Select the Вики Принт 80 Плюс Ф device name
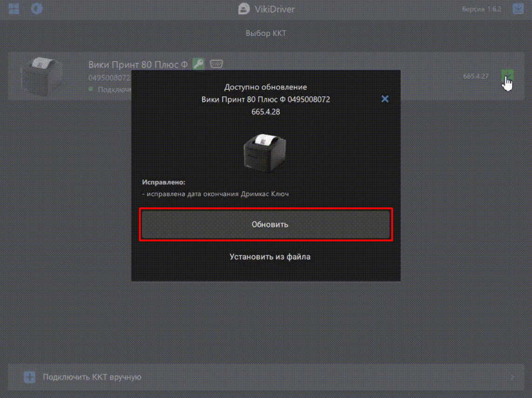Screen dimensions: 532x398 [x=138, y=65]
